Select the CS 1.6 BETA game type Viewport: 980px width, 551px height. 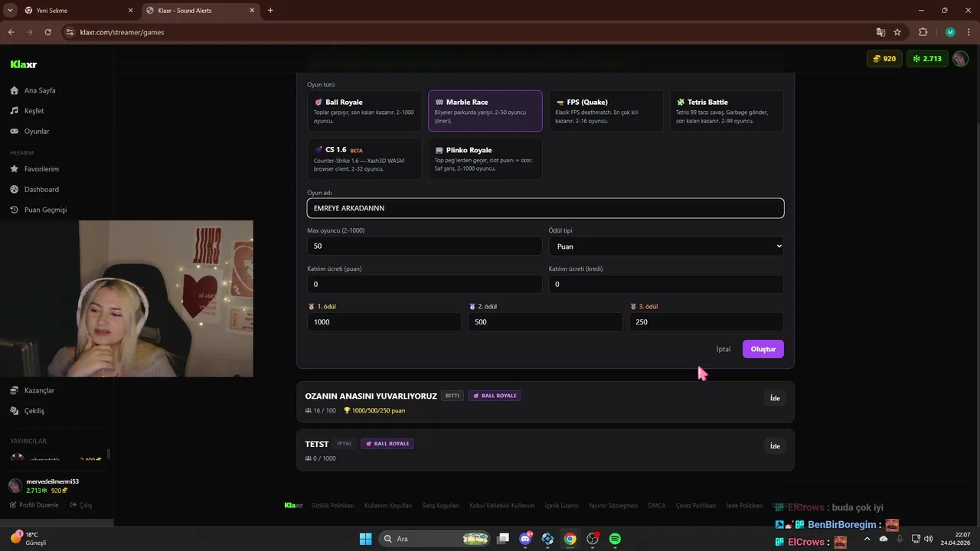point(364,158)
